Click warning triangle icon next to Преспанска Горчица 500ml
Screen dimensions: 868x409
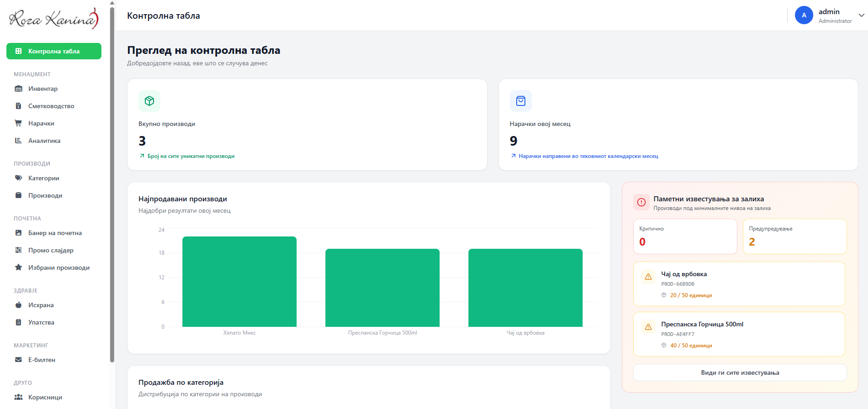[648, 327]
